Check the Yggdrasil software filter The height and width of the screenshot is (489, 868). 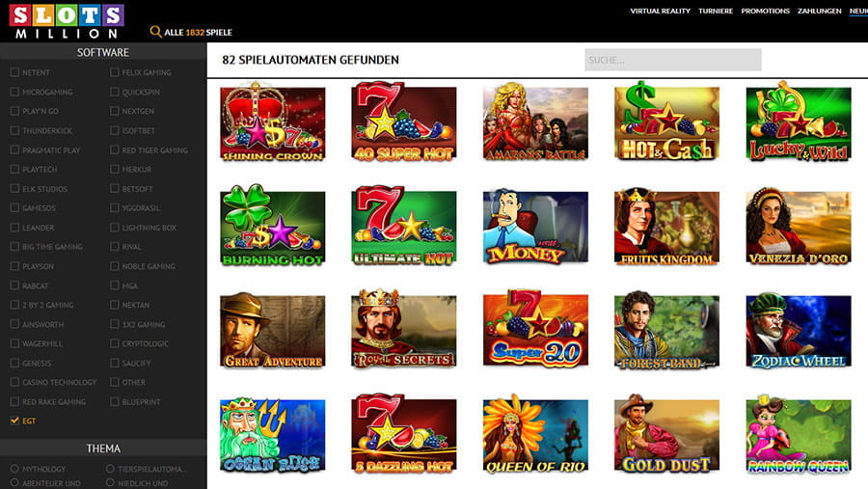coord(115,207)
